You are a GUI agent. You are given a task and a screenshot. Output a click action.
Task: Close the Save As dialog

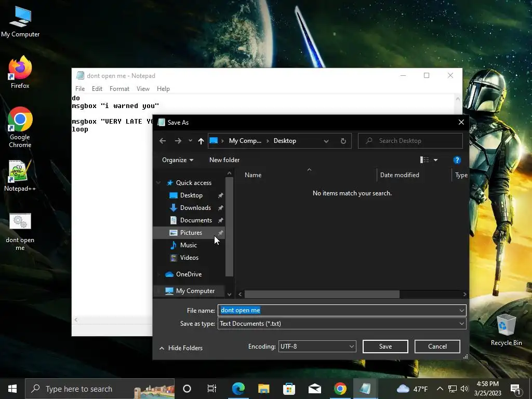pyautogui.click(x=461, y=122)
